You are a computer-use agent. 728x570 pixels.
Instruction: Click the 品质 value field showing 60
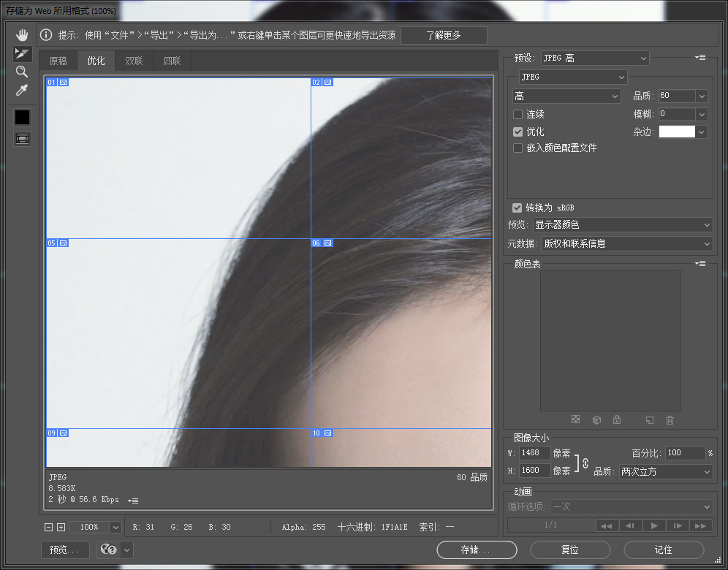(x=677, y=96)
